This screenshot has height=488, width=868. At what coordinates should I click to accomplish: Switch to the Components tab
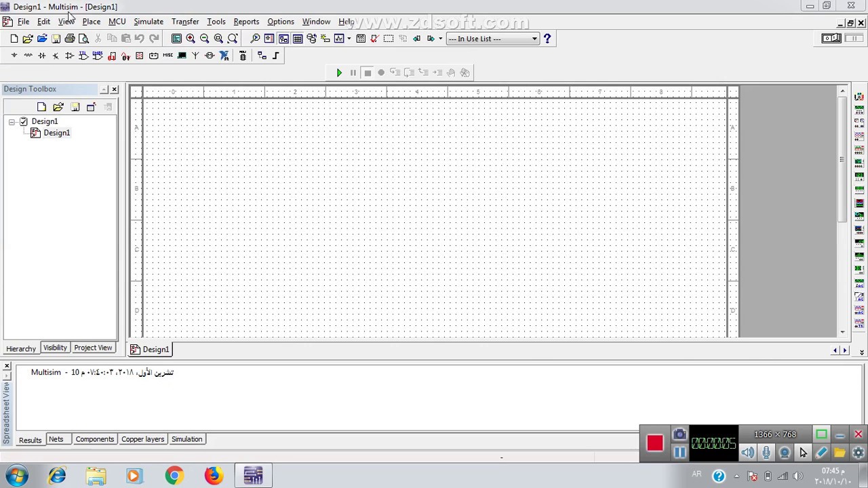tap(95, 439)
